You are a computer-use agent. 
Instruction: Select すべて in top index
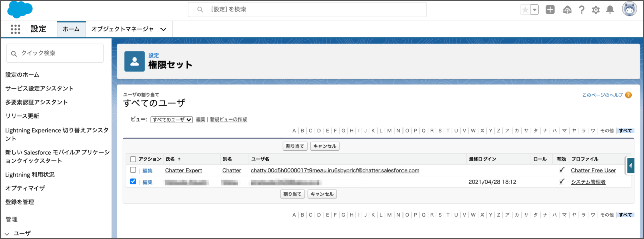625,131
